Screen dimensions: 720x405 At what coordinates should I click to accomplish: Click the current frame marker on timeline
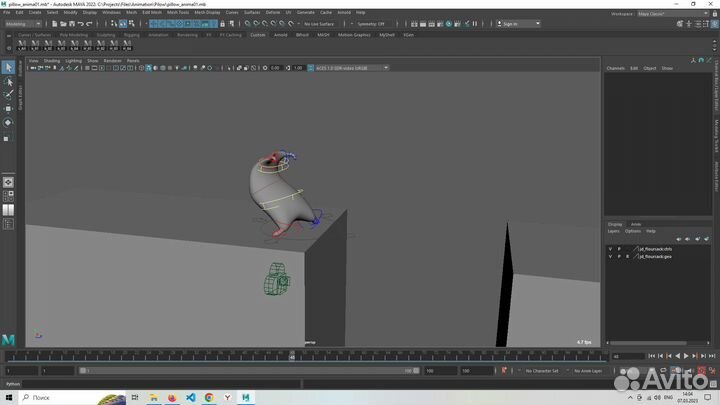(292, 355)
